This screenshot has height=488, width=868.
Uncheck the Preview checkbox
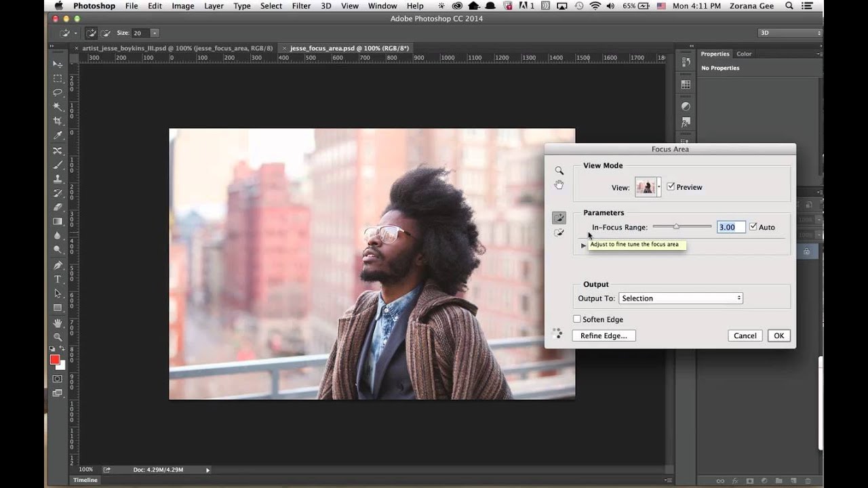click(x=671, y=187)
